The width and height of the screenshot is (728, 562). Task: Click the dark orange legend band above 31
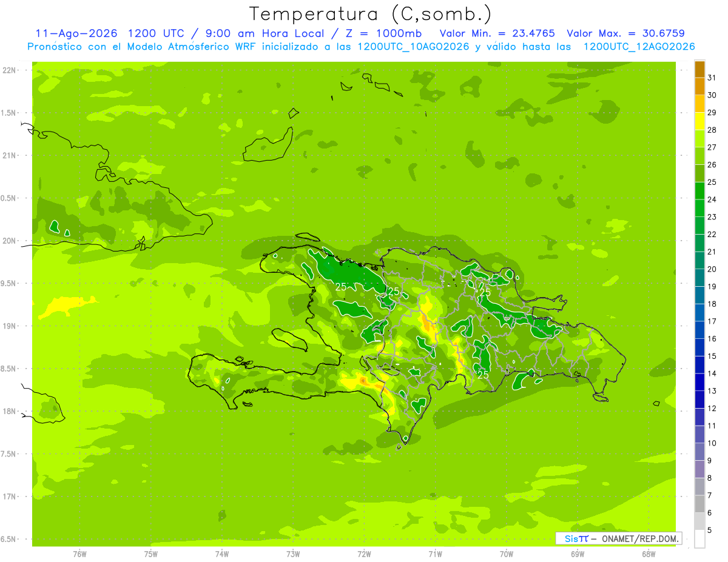(x=699, y=69)
